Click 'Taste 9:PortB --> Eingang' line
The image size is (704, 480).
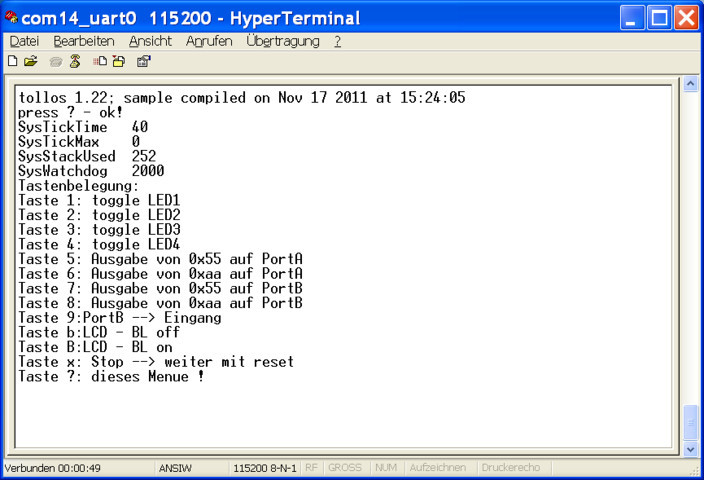[119, 318]
